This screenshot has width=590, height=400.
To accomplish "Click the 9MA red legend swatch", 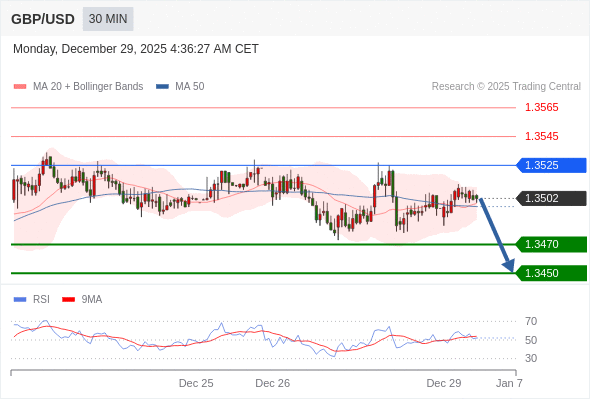I will [x=68, y=300].
